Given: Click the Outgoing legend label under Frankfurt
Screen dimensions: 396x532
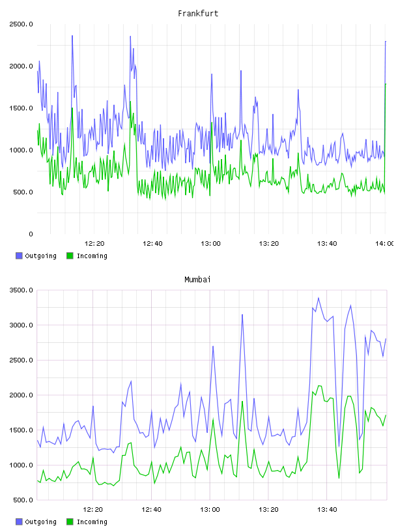Looking at the screenshot, I should (x=40, y=256).
